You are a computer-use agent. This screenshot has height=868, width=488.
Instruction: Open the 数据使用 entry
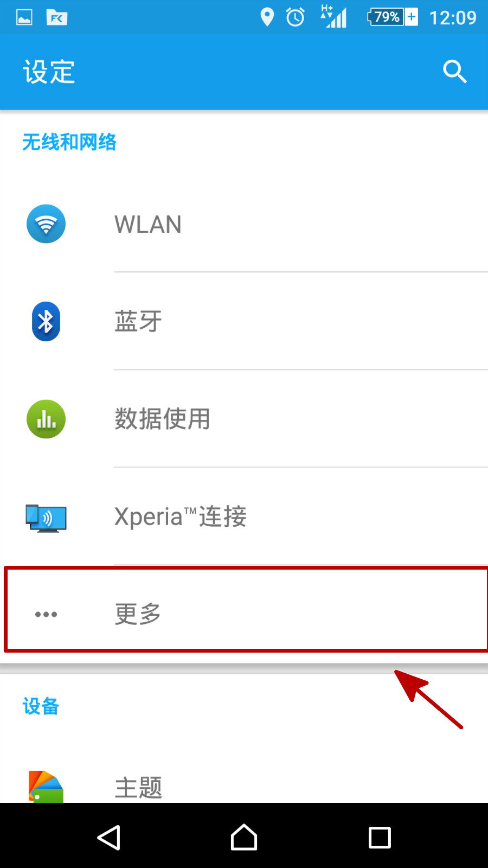pyautogui.click(x=244, y=419)
